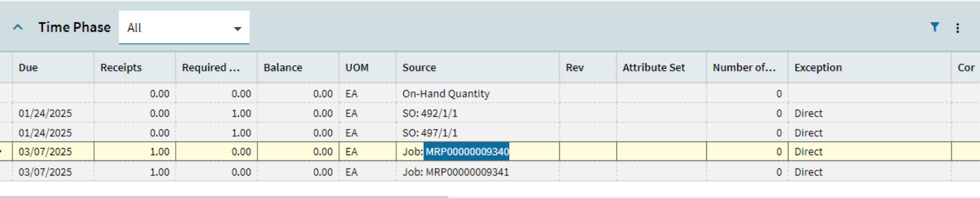
Task: Click the Number of... column header
Action: [x=747, y=67]
